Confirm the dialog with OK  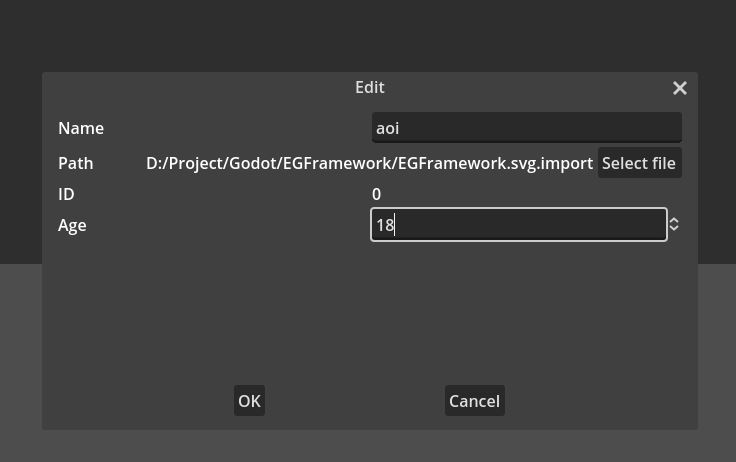249,401
